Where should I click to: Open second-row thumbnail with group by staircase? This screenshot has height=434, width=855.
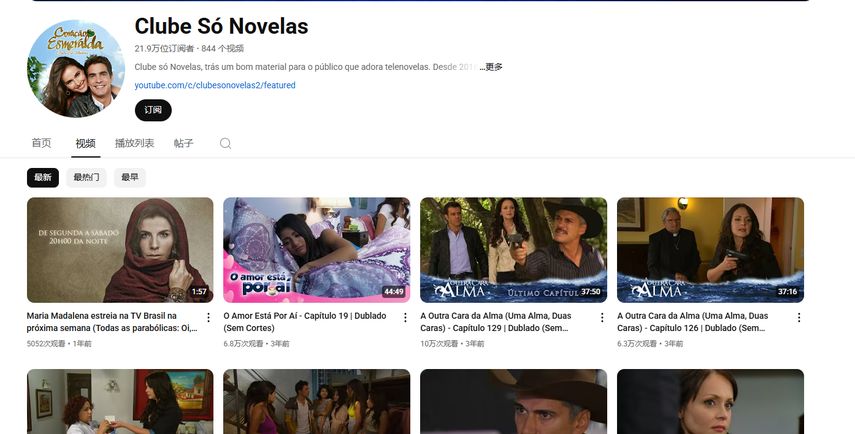pos(317,402)
